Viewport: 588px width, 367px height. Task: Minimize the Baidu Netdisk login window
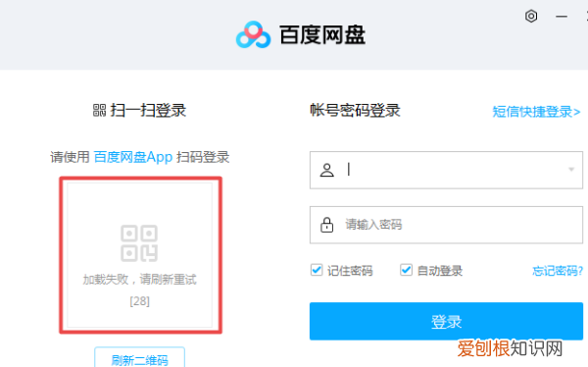pyautogui.click(x=561, y=17)
